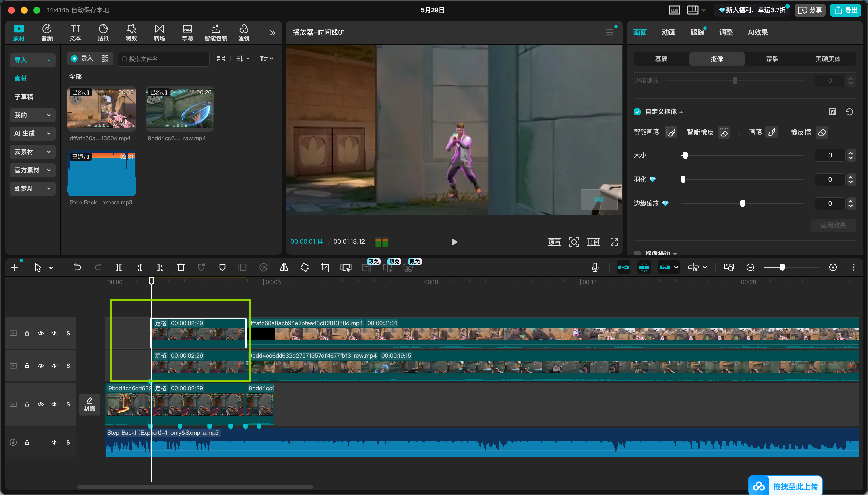Image resolution: width=868 pixels, height=495 pixels.
Task: Click the rotate icon in timeline toolbar
Action: 305,267
